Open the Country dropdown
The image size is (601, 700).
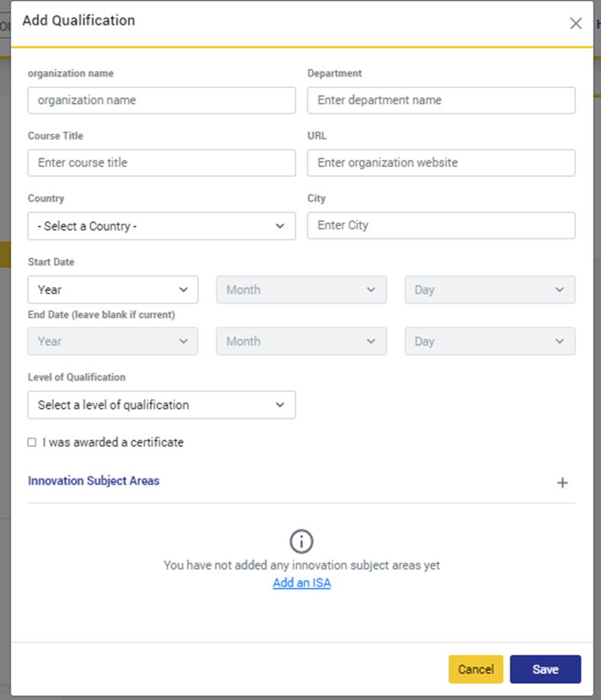click(161, 226)
